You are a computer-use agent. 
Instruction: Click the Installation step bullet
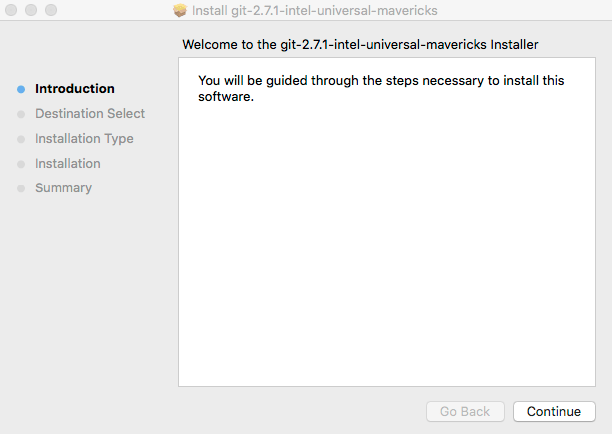click(21, 164)
